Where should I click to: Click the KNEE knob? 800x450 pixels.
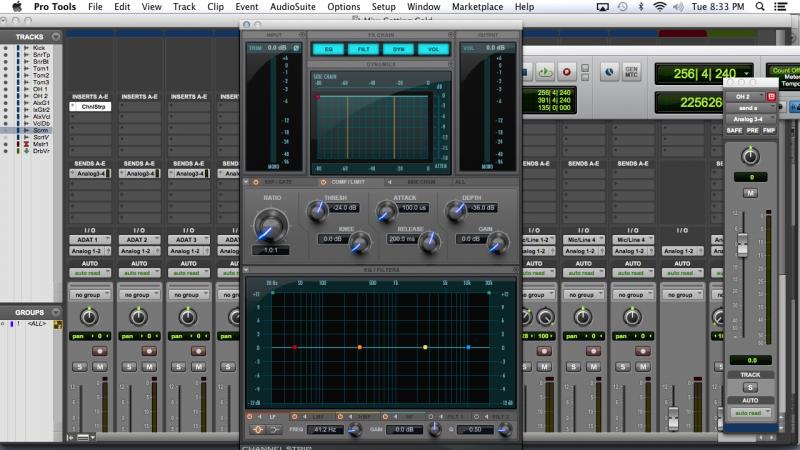click(x=360, y=242)
